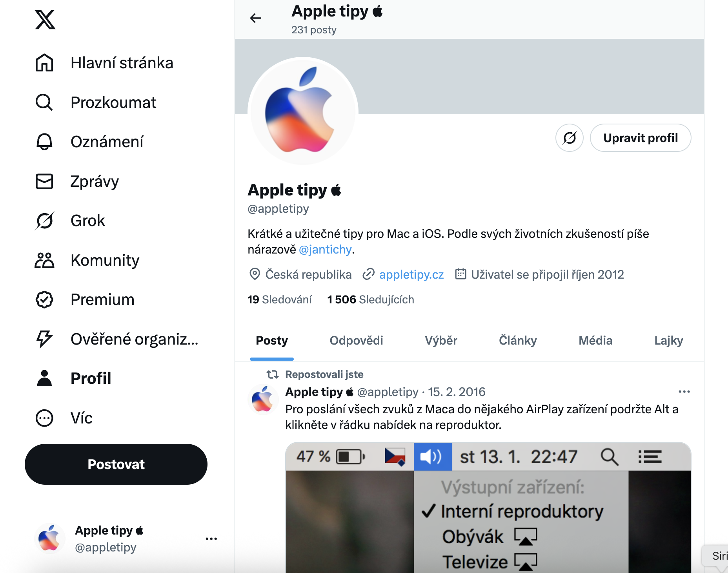This screenshot has height=573, width=728.
Task: Open Komunity people icon
Action: [44, 260]
